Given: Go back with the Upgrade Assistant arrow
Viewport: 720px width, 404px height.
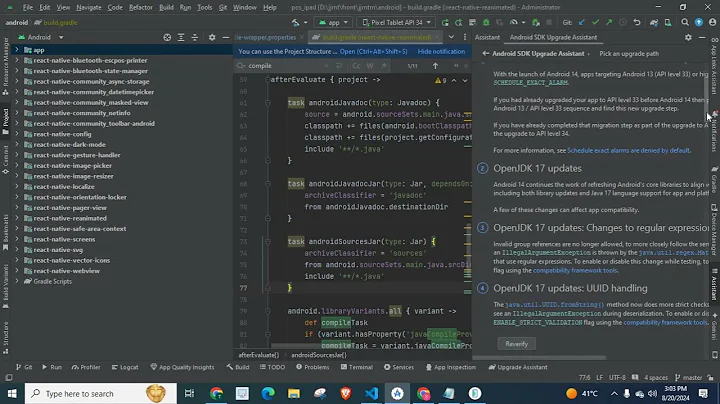Looking at the screenshot, I should (x=485, y=54).
